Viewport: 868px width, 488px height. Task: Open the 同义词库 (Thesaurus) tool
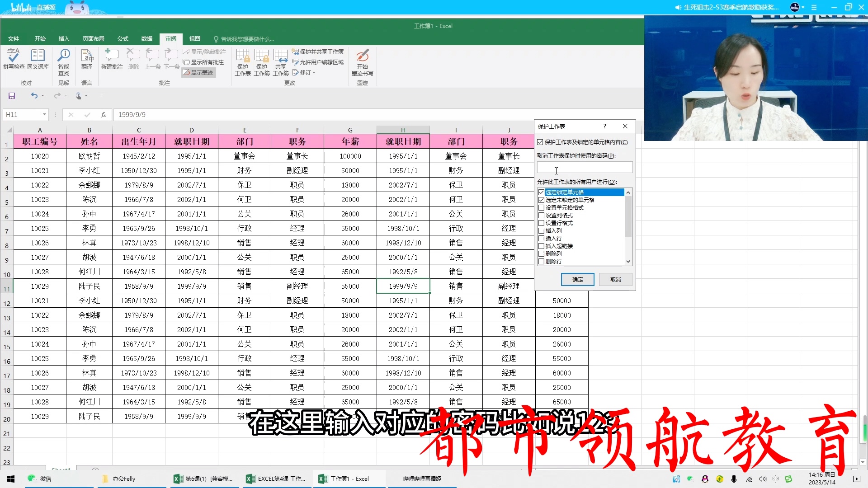(x=38, y=61)
